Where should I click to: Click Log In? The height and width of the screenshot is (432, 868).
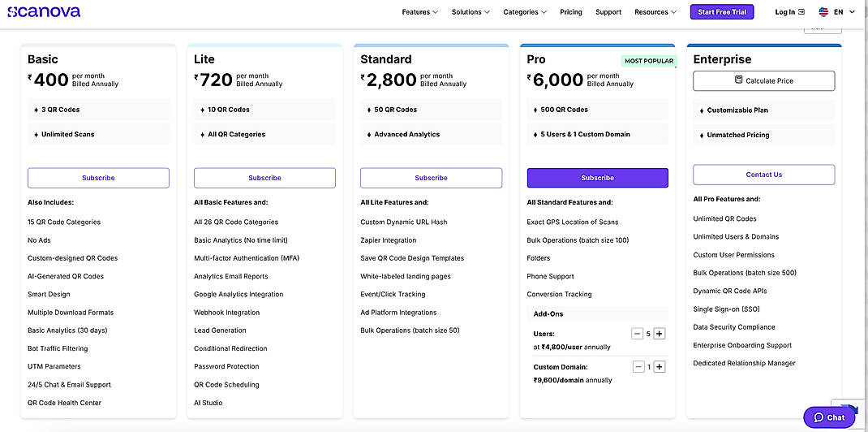click(789, 11)
